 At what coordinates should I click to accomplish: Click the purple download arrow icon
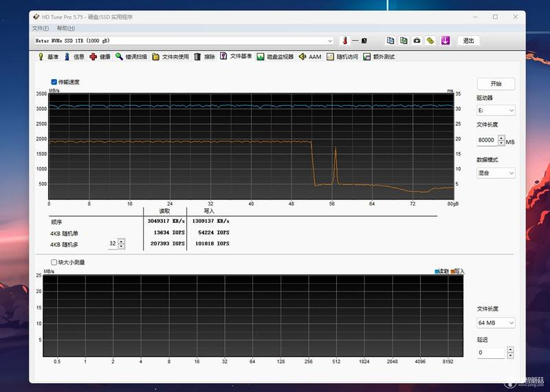point(445,41)
